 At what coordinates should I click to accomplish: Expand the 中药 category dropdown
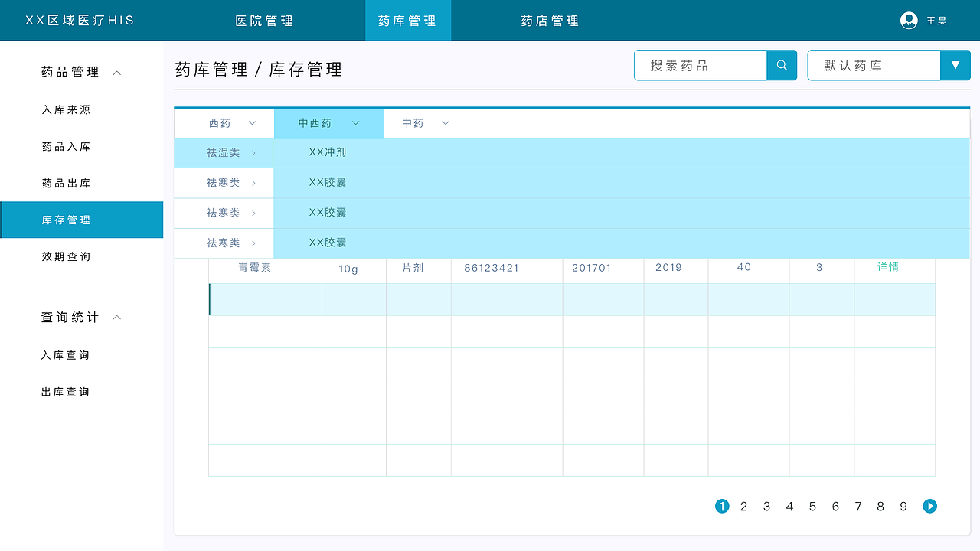click(x=446, y=123)
